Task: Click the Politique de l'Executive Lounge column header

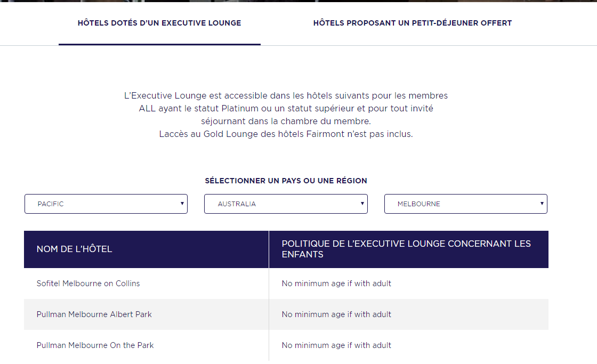Action: coord(409,249)
